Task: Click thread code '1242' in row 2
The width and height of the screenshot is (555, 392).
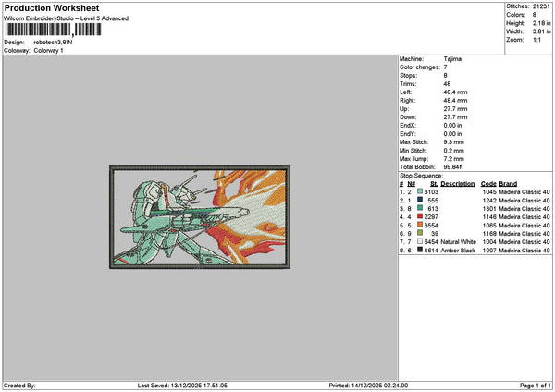Action: click(489, 201)
